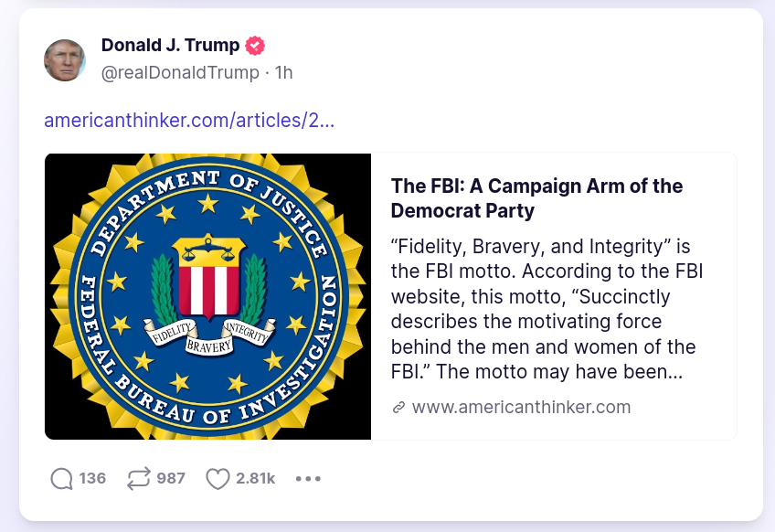Click the article headline about the FBI
Screen dimensions: 775x532
point(536,198)
